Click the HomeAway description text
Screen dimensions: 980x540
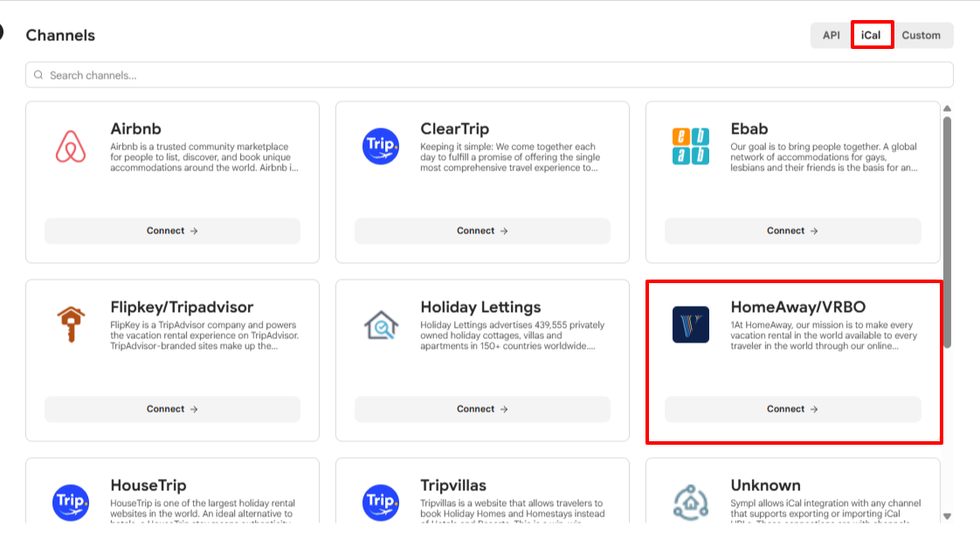pos(824,335)
